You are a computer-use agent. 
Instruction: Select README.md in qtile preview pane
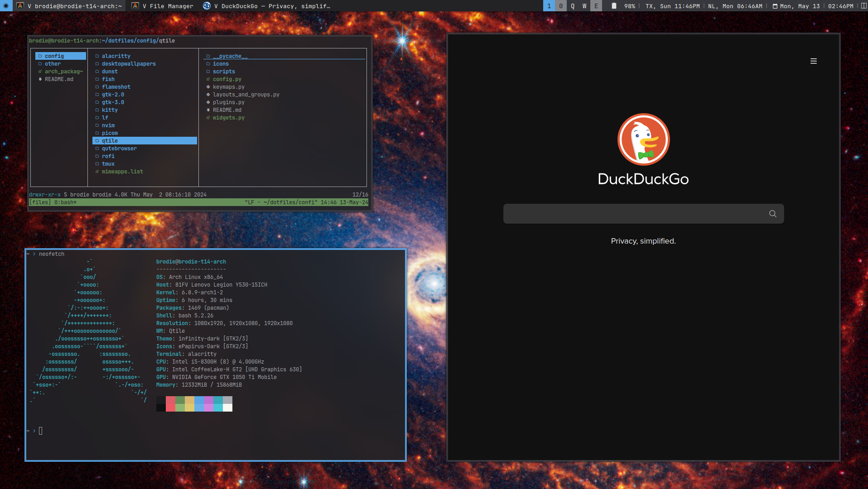click(227, 110)
